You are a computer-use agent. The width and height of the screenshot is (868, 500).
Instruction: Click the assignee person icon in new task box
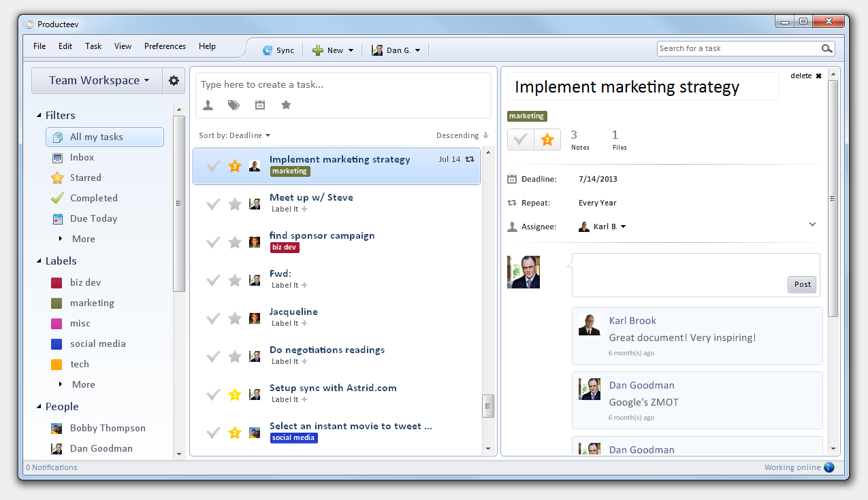[x=208, y=105]
